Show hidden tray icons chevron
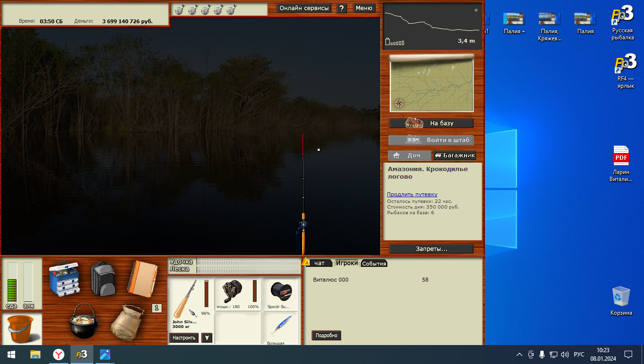Screen dimensions: 644x364 pyautogui.click(x=519, y=355)
